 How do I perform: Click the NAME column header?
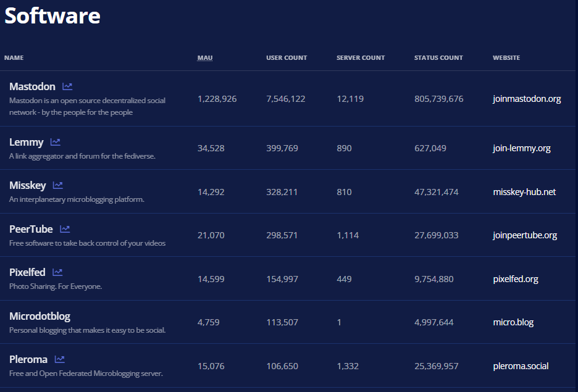coord(14,58)
